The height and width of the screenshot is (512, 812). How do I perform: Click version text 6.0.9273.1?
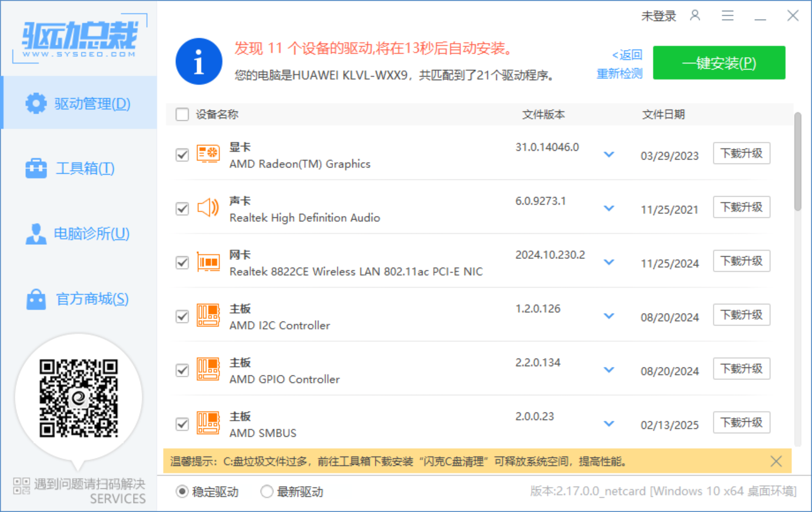point(541,201)
